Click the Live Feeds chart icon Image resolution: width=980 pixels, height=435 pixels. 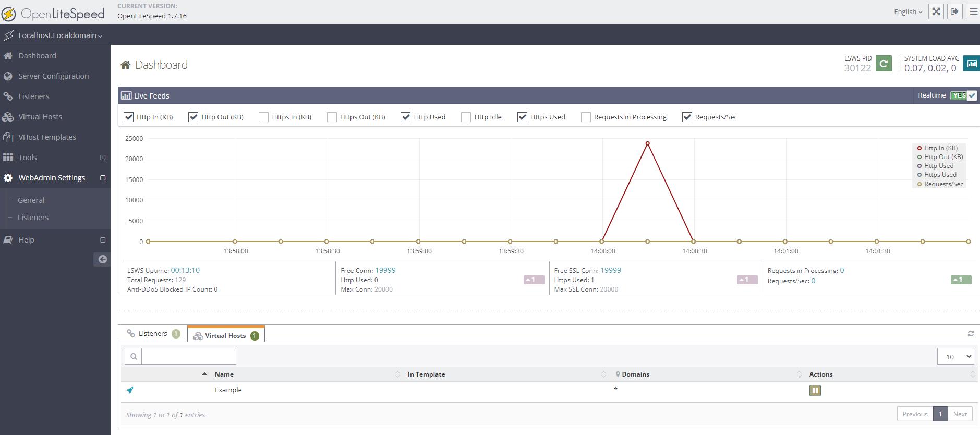[x=126, y=95]
